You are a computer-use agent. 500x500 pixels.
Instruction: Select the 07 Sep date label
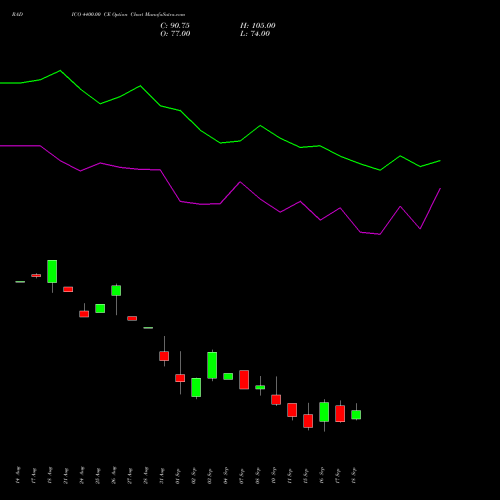point(242,476)
